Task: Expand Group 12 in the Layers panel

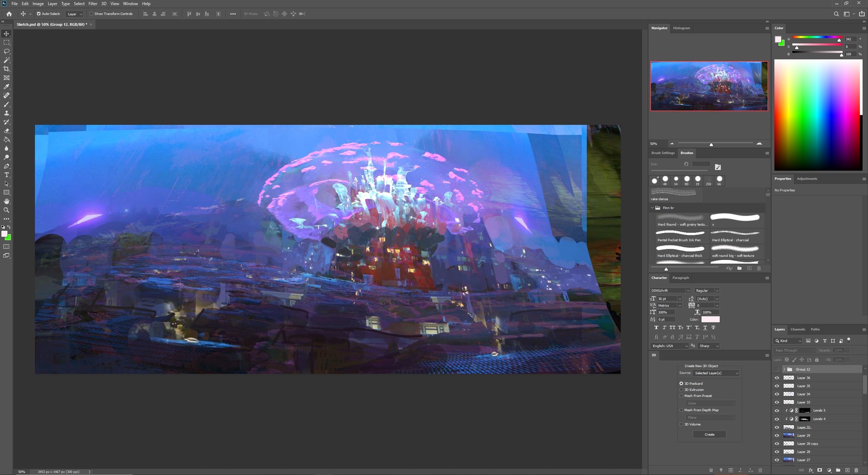Action: 784,369
